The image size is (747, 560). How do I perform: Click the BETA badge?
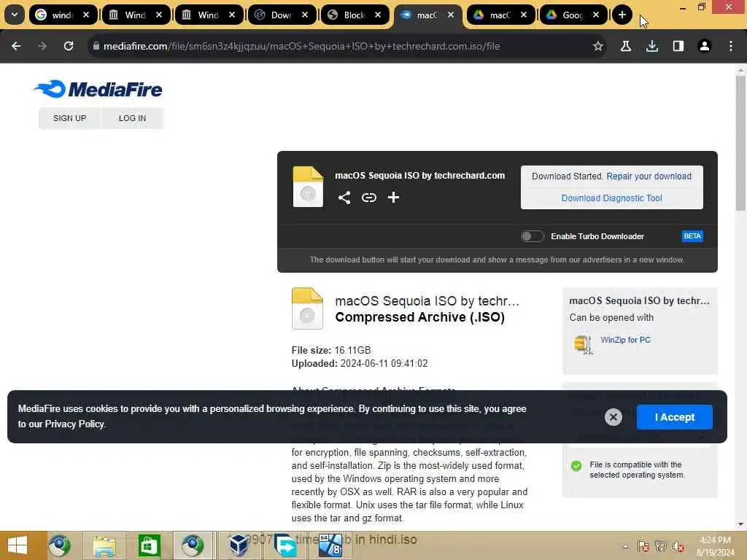(x=692, y=236)
